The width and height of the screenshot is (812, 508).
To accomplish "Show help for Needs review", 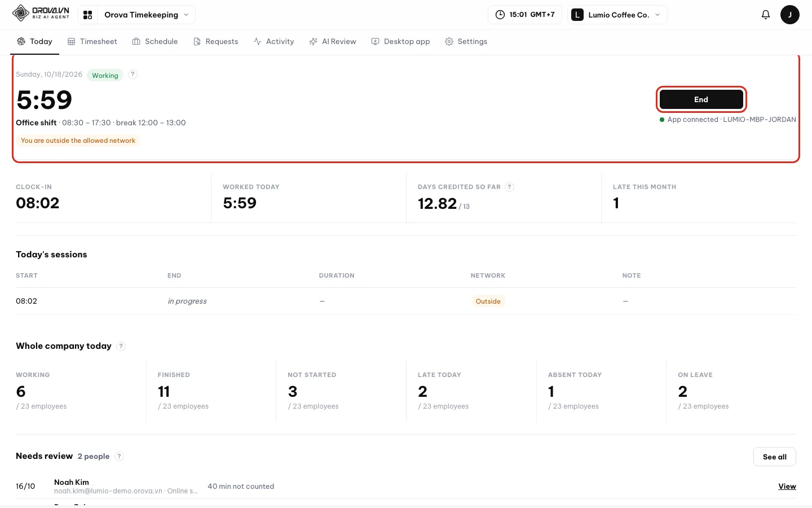I will tap(119, 456).
